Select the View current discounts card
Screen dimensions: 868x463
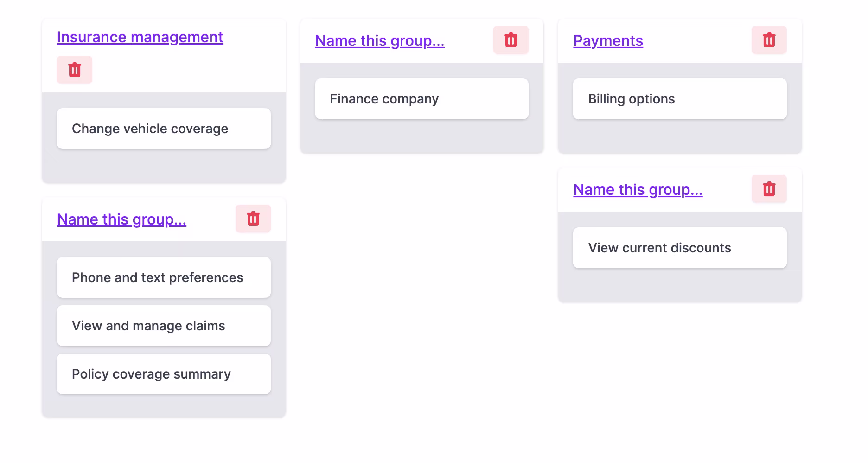pyautogui.click(x=680, y=248)
